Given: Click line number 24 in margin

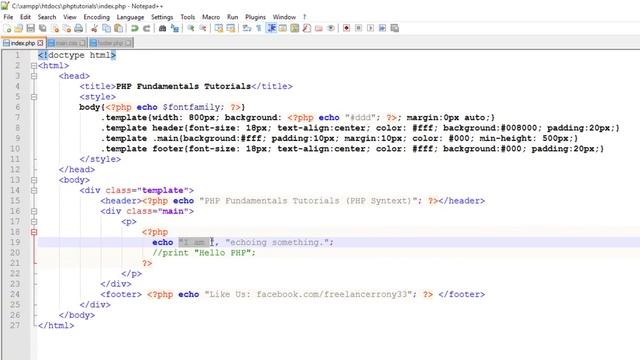Looking at the screenshot, I should [15, 294].
